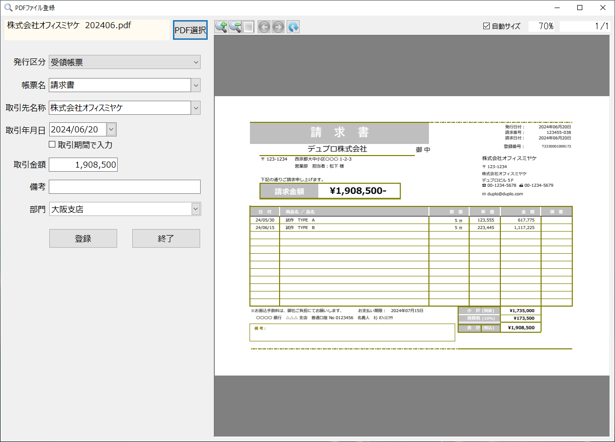Click the 請求書 title in the preview

click(x=339, y=133)
